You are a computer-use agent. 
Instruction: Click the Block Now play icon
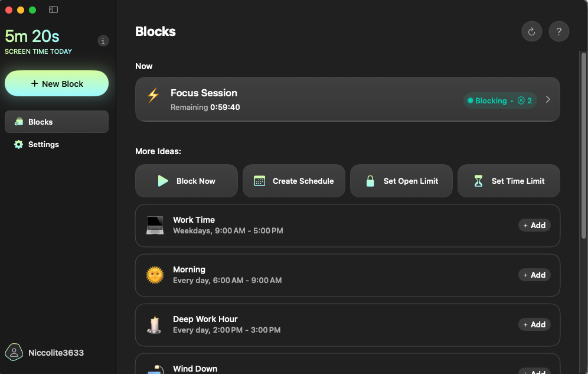163,181
